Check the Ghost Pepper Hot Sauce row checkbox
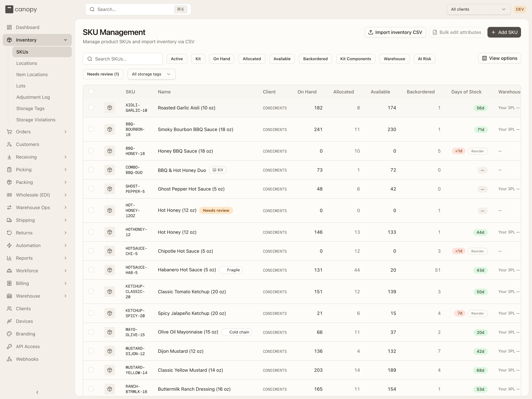This screenshot has width=532, height=399. tap(91, 189)
